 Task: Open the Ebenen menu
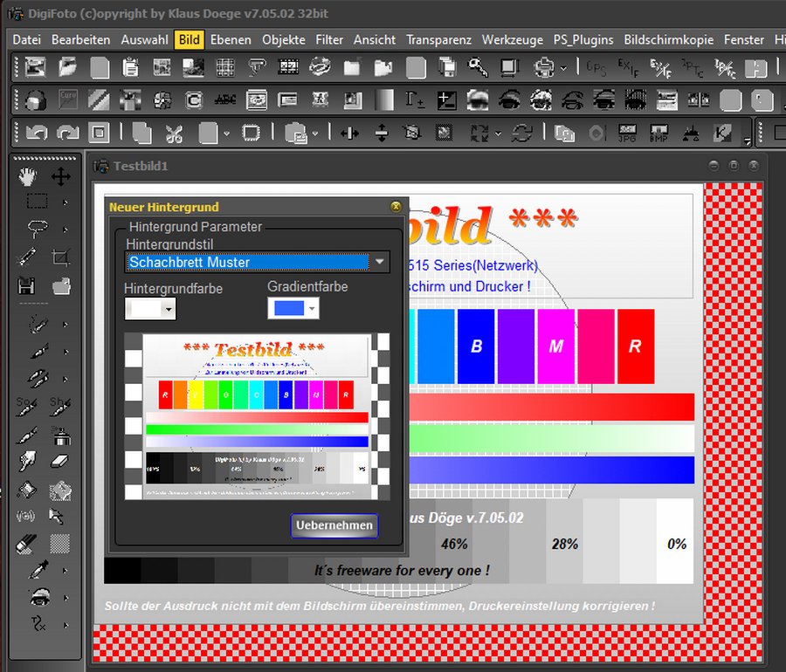pos(231,39)
